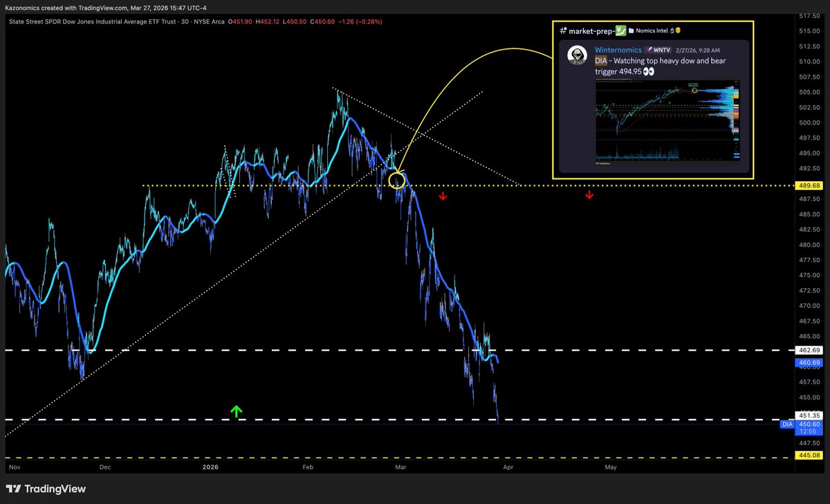The width and height of the screenshot is (830, 504).
Task: Click the white 462.69 price label
Action: pos(808,351)
